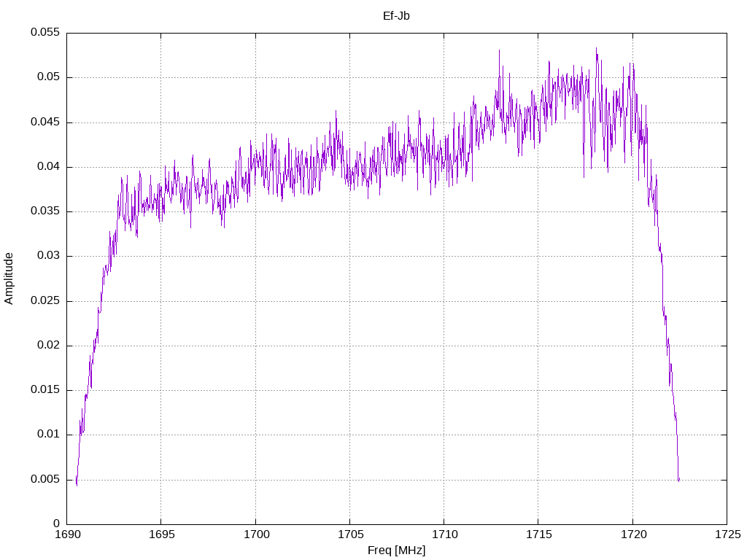Viewport: 747px width, 560px height.
Task: Click the y-axis tick label 0.015
Action: pos(45,390)
